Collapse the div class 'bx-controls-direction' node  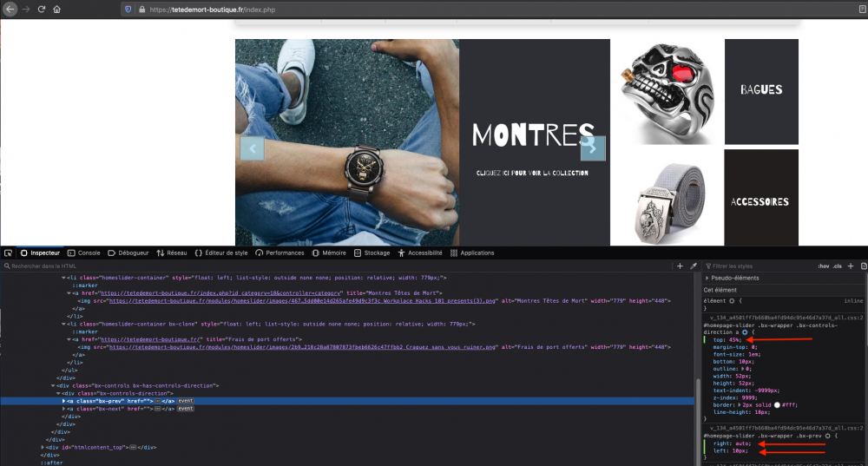pyautogui.click(x=59, y=393)
